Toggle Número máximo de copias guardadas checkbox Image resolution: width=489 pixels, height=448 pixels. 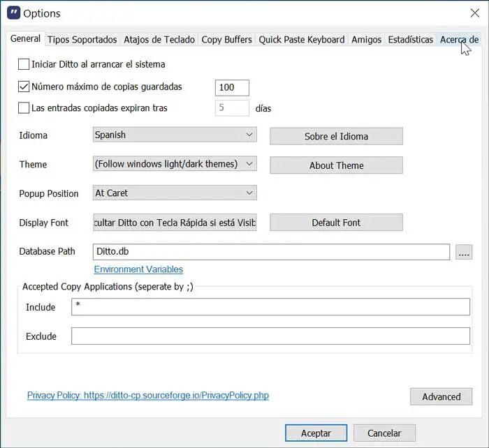tap(24, 87)
